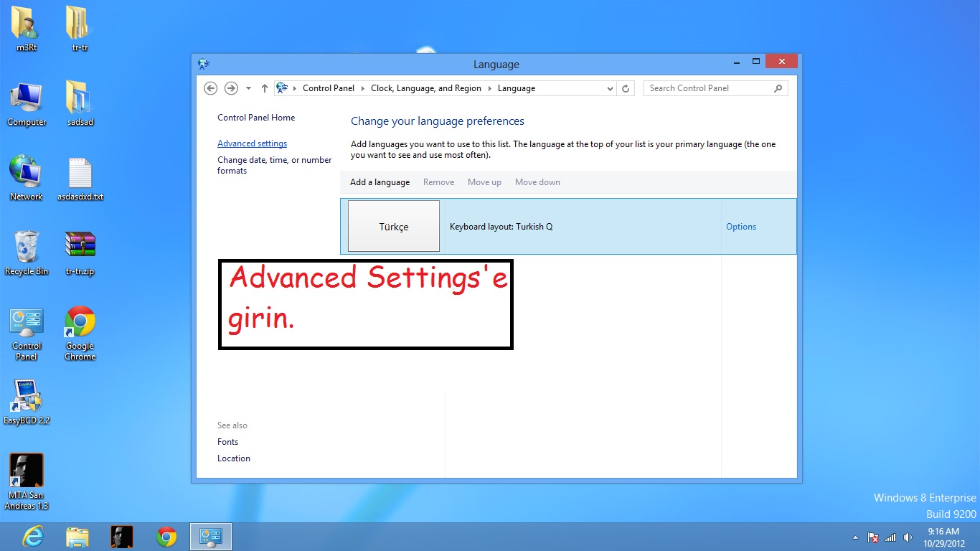
Task: Open recent locations dropdown arrow
Action: click(x=248, y=88)
